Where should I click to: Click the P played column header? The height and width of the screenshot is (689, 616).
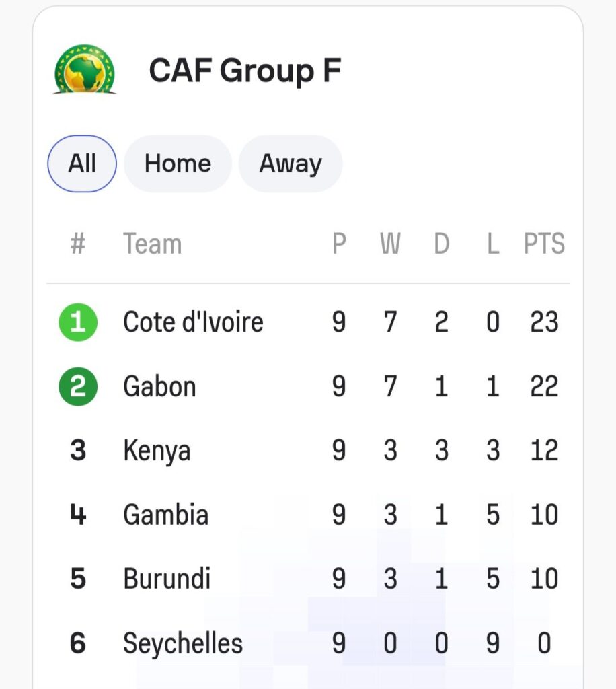(x=339, y=244)
